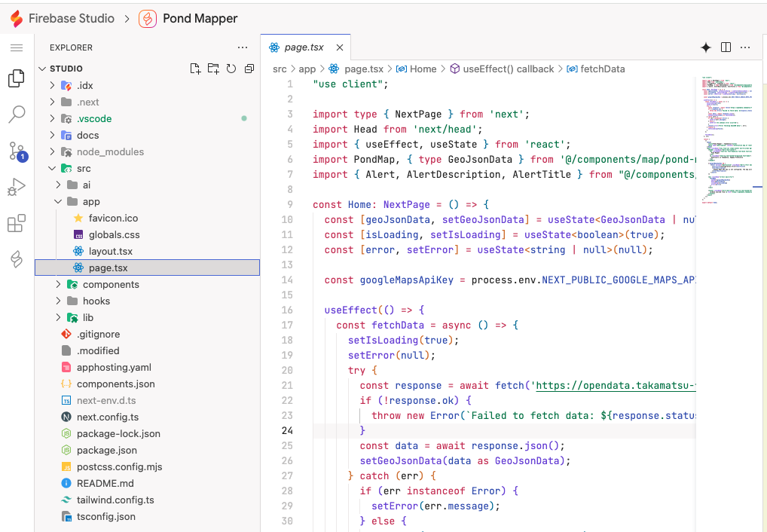Click the New File icon in the STUDIO header
The height and width of the screenshot is (532, 767).
click(195, 69)
